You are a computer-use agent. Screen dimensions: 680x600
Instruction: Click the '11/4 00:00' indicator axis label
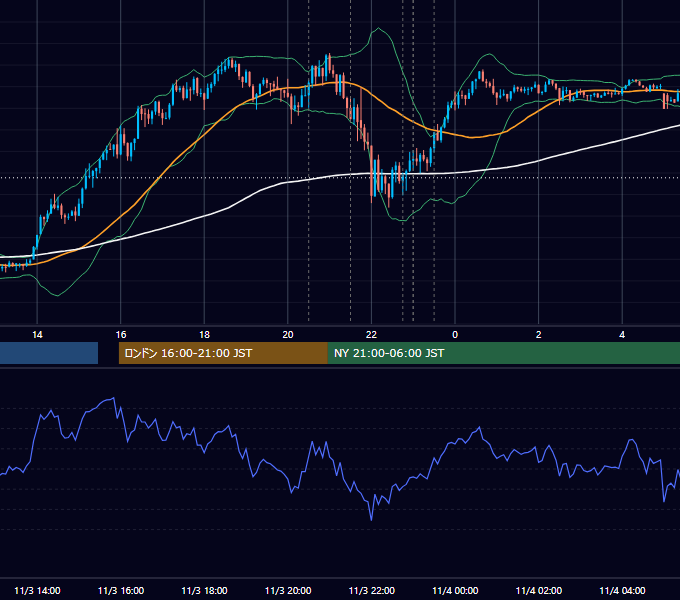pos(455,590)
